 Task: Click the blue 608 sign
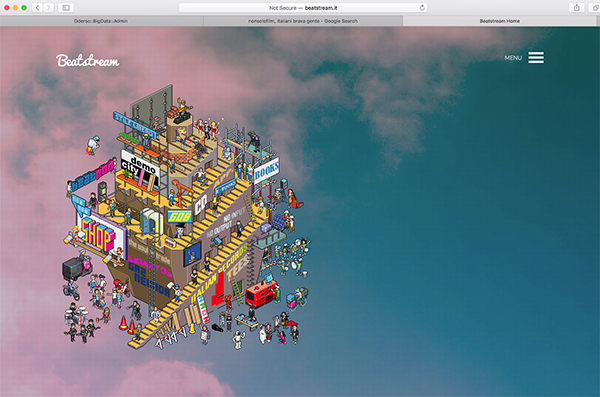(180, 217)
